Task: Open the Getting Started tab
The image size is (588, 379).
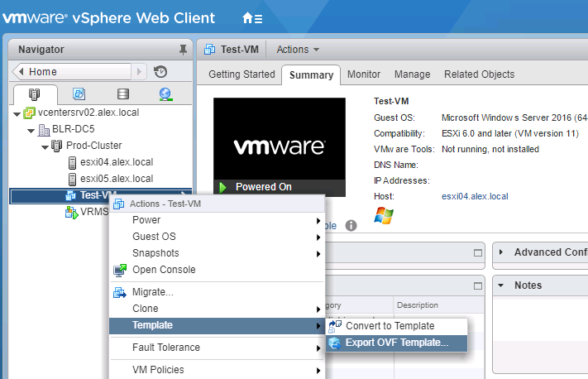Action: (x=241, y=74)
